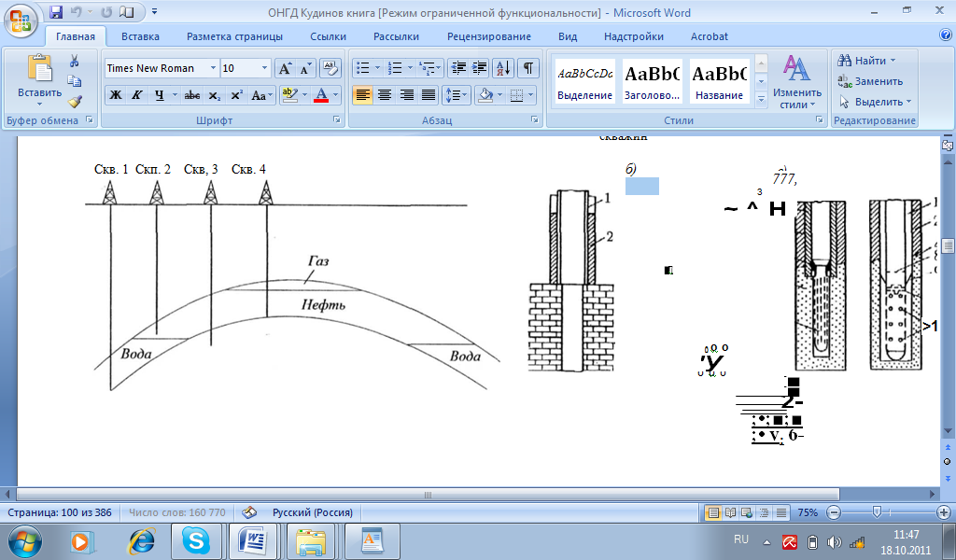Click the zoom slider handle
This screenshot has height=560, width=956.
[x=876, y=512]
